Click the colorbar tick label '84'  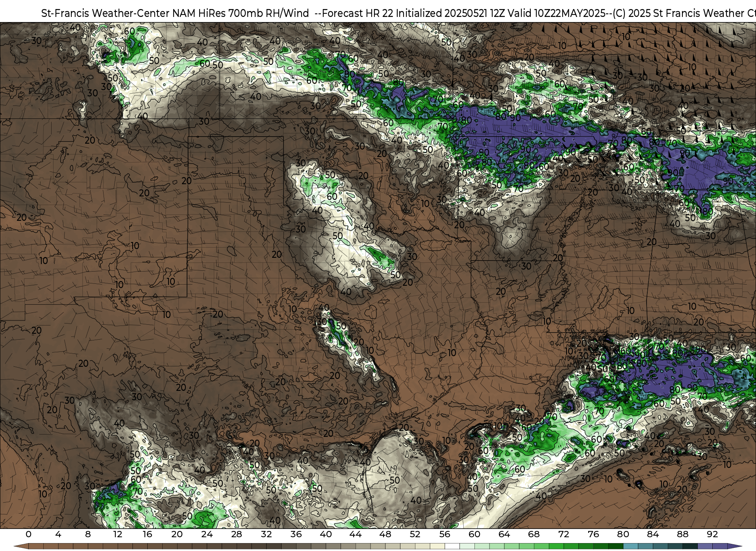pyautogui.click(x=653, y=534)
